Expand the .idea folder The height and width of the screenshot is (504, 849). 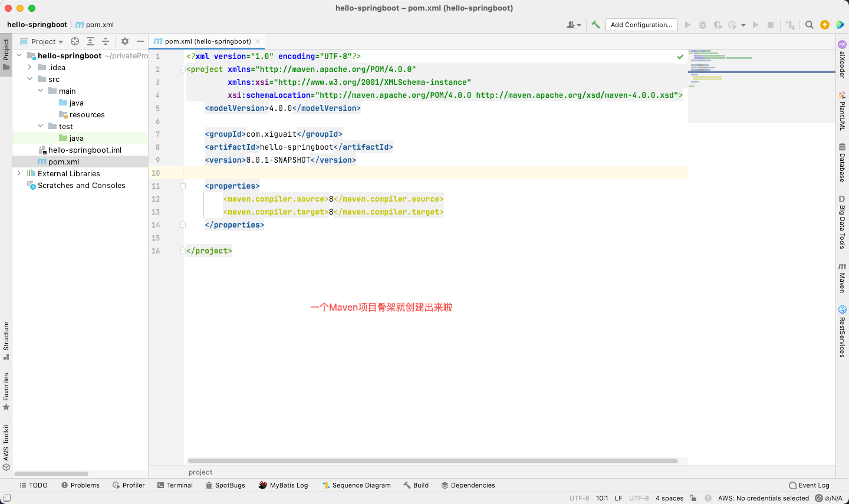[29, 67]
